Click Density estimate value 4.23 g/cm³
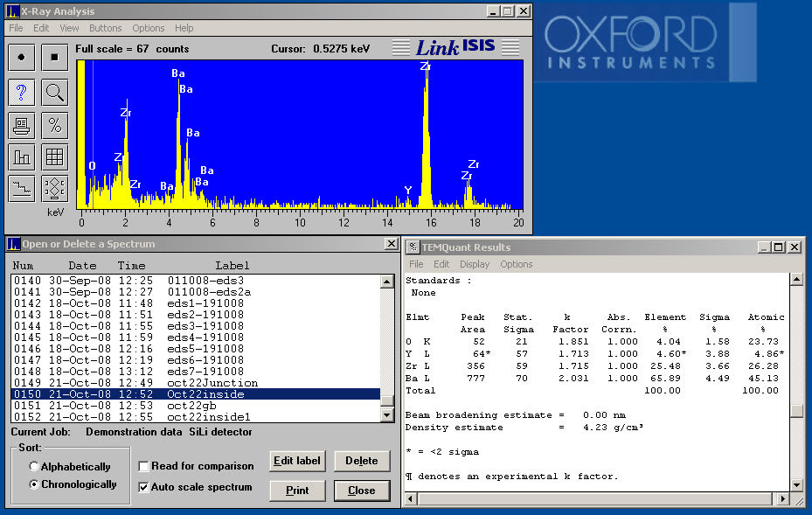Screen dimensions: 812x515 (613, 428)
